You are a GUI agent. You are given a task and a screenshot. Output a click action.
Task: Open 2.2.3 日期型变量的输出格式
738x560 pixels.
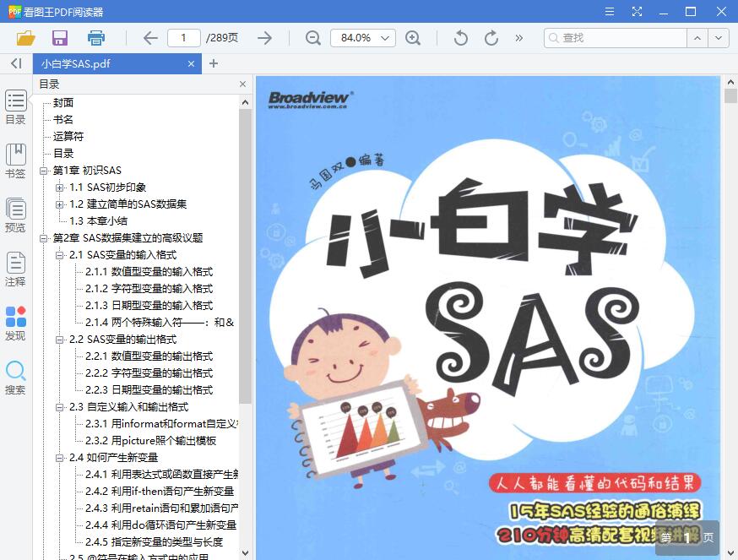point(149,390)
